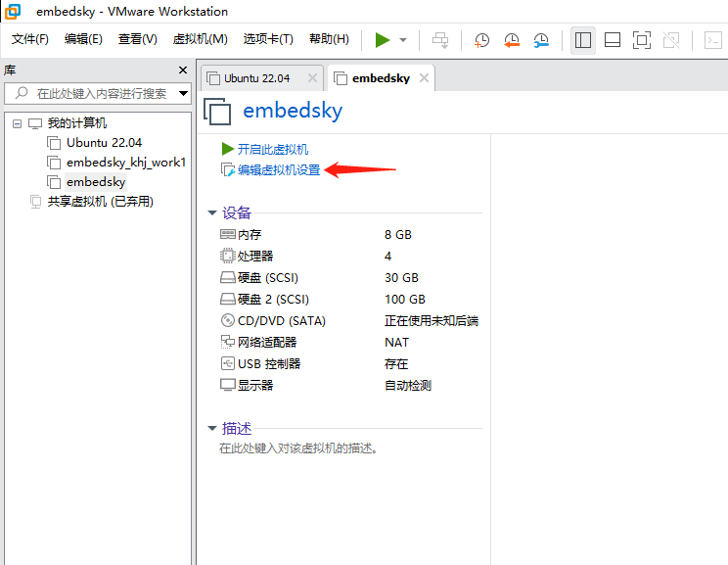Click the disc icon beside CD/DVD (SATA)
This screenshot has width=728, height=565.
(227, 320)
